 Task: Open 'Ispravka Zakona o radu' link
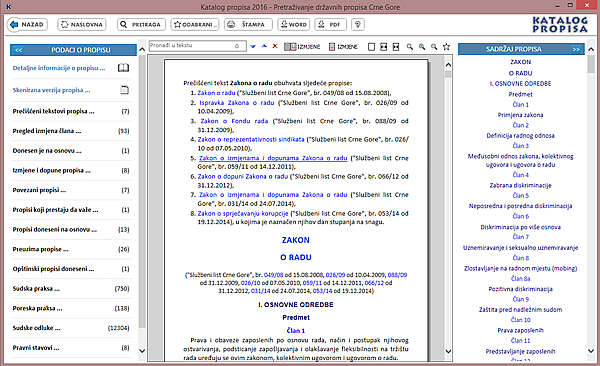click(237, 103)
